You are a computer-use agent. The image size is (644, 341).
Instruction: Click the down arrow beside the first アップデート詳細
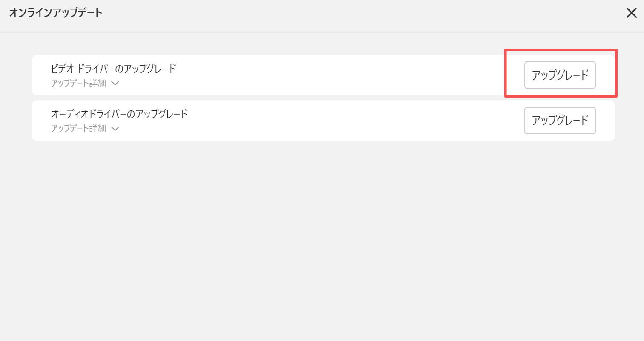click(115, 83)
